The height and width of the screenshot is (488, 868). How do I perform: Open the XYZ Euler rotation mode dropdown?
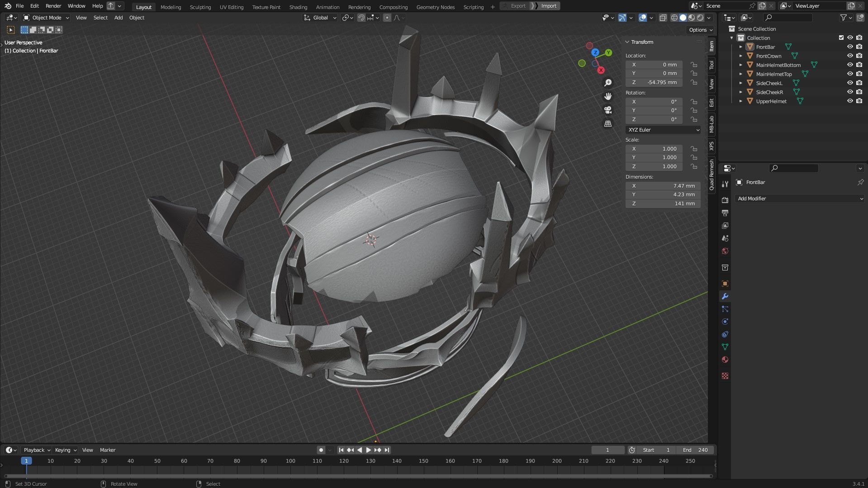click(x=663, y=130)
